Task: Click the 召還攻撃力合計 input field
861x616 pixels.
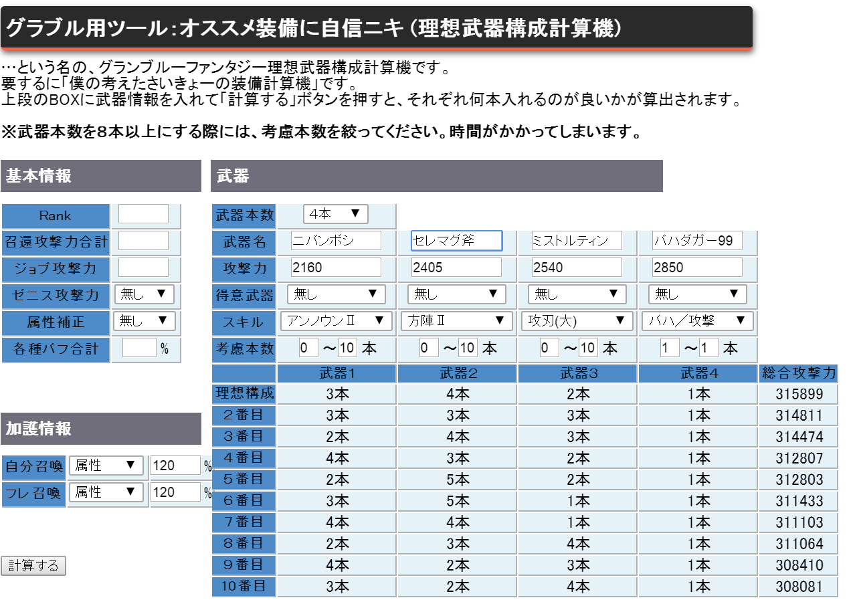Action: (x=144, y=241)
